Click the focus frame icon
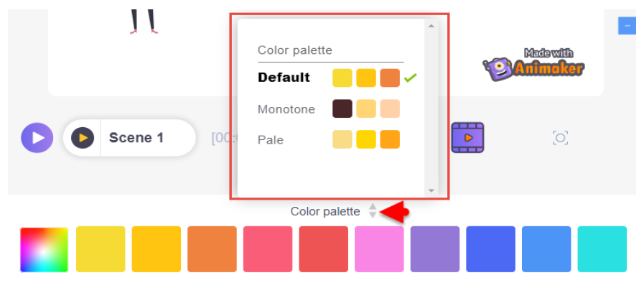This screenshot has width=644, height=283. tap(560, 138)
